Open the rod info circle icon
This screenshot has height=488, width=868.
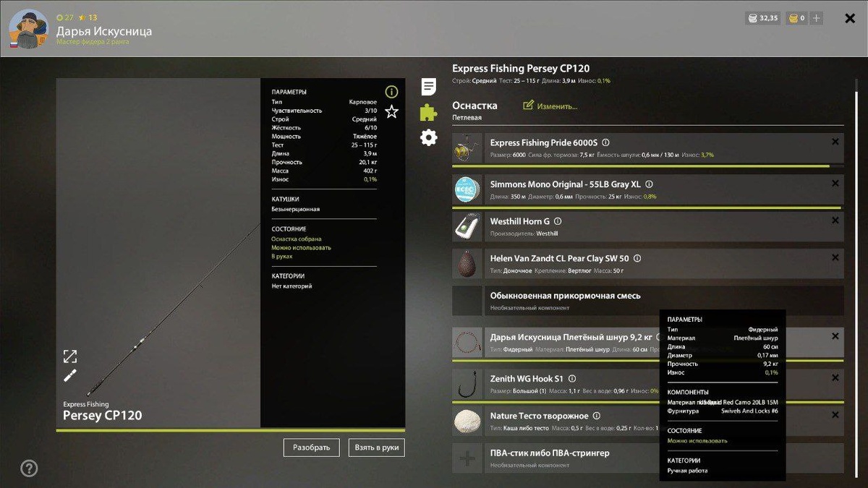pos(391,92)
